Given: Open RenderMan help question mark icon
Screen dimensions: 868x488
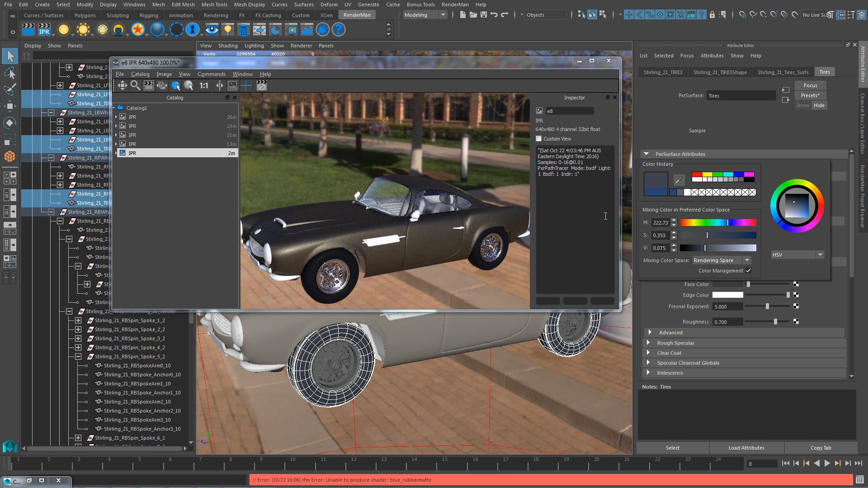Looking at the screenshot, I should click(x=338, y=30).
